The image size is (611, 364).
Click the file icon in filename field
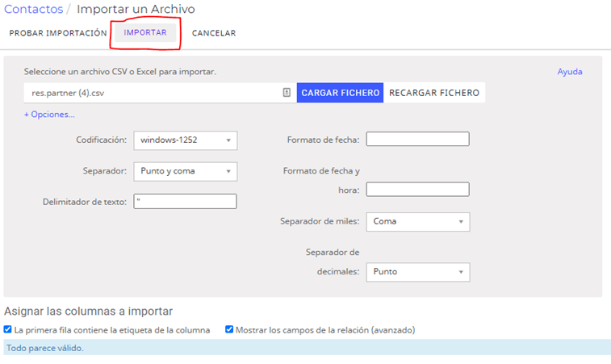[287, 92]
